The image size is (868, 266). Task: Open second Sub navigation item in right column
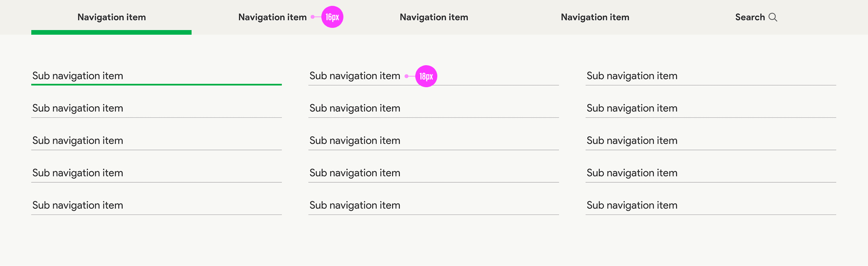pyautogui.click(x=632, y=108)
